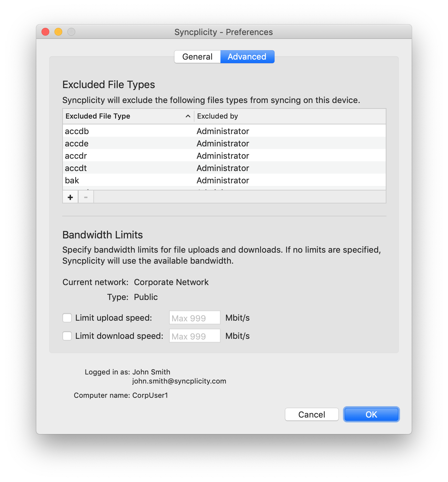Click the Corporate Network value
This screenshot has height=482, width=448.
pos(171,282)
